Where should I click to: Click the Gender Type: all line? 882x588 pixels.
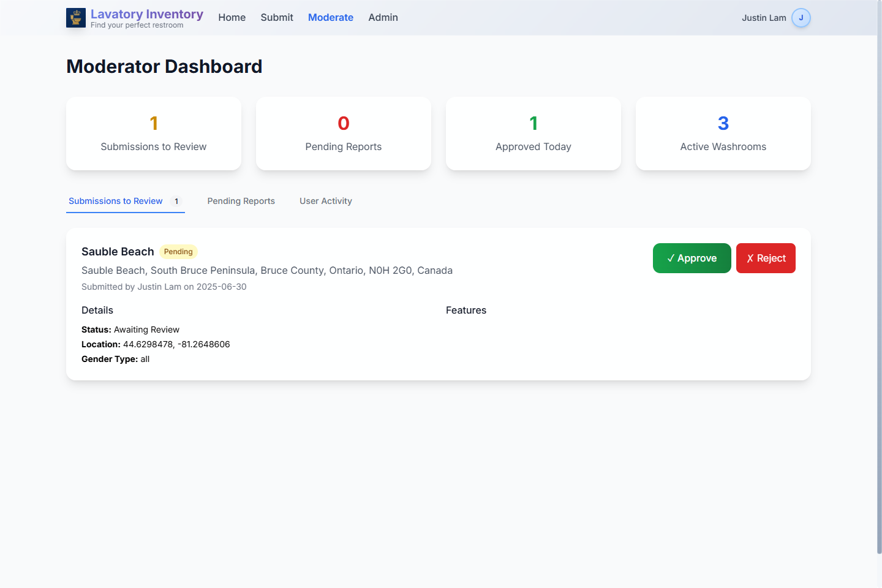pyautogui.click(x=115, y=359)
